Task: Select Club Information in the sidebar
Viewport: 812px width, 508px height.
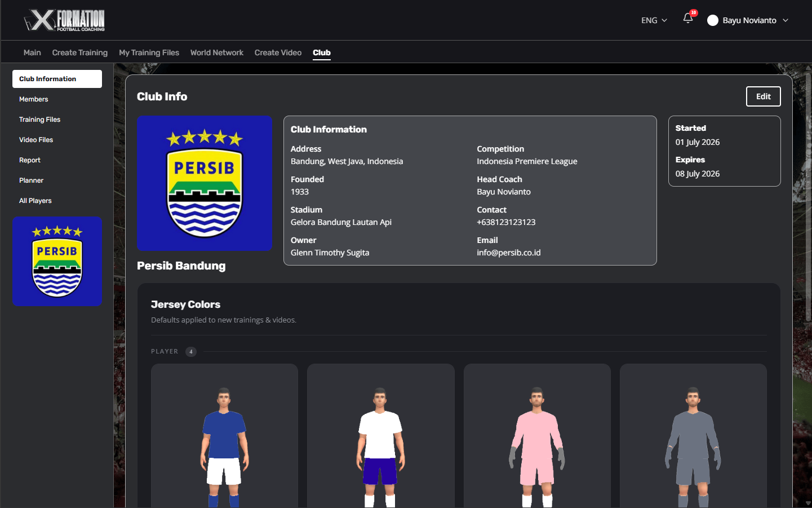Action: [x=57, y=79]
